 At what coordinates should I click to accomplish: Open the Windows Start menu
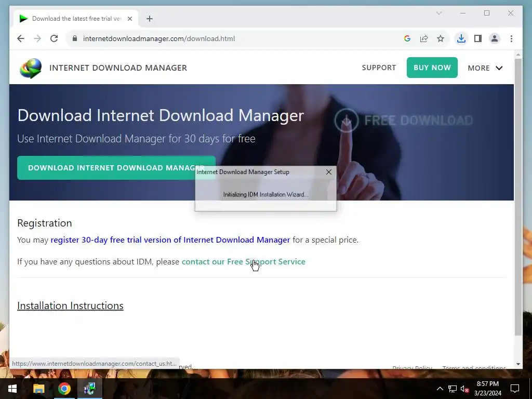[12, 389]
